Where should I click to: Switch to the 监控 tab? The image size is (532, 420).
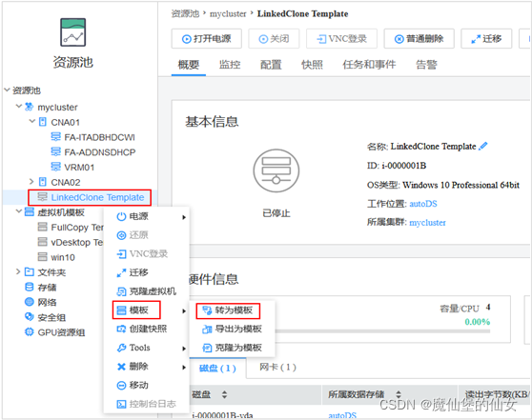(x=230, y=65)
